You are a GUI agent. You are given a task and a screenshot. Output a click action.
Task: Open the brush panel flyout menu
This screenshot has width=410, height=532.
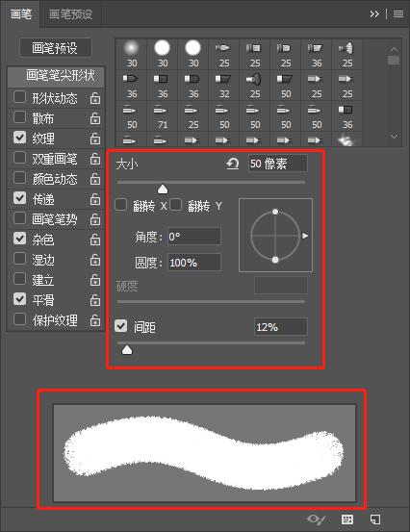[398, 13]
